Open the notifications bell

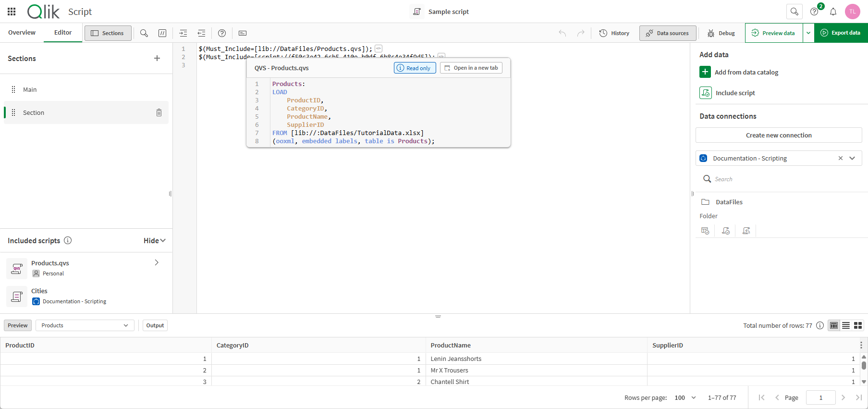pyautogui.click(x=833, y=12)
